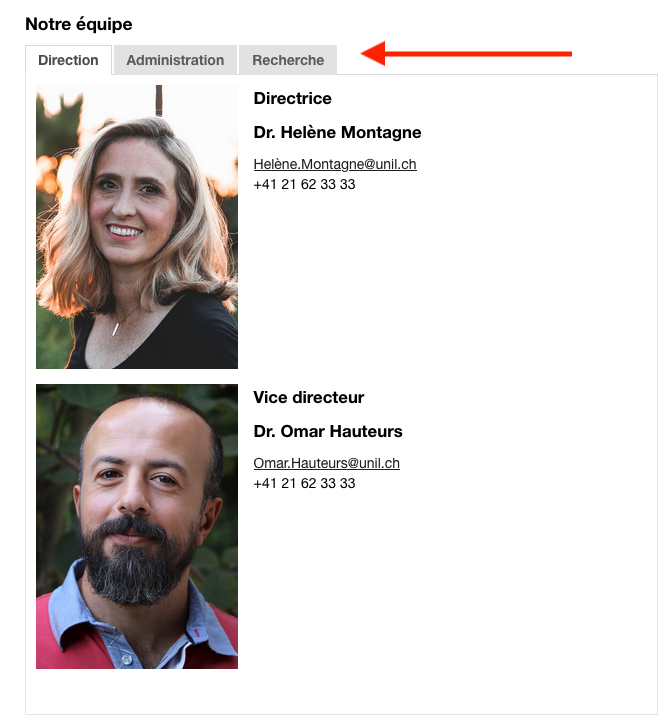This screenshot has width=669, height=726.
Task: Click the name Dr. Helène Montagne
Action: click(338, 132)
